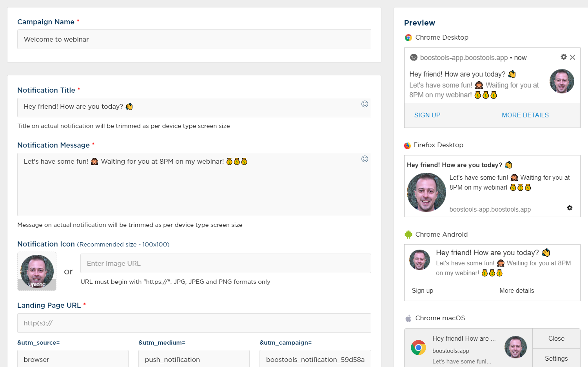588x367 pixels.
Task: Click More details in Chrome Android preview
Action: (517, 291)
